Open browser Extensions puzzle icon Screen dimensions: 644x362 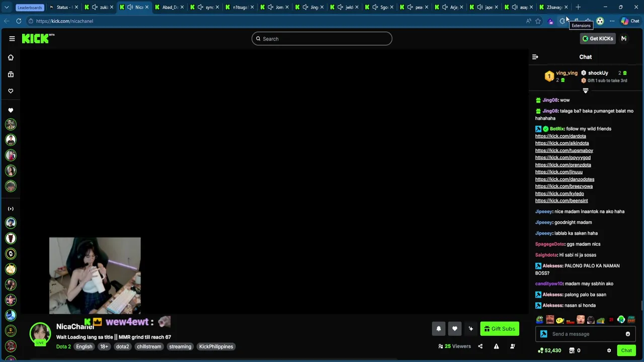click(562, 21)
